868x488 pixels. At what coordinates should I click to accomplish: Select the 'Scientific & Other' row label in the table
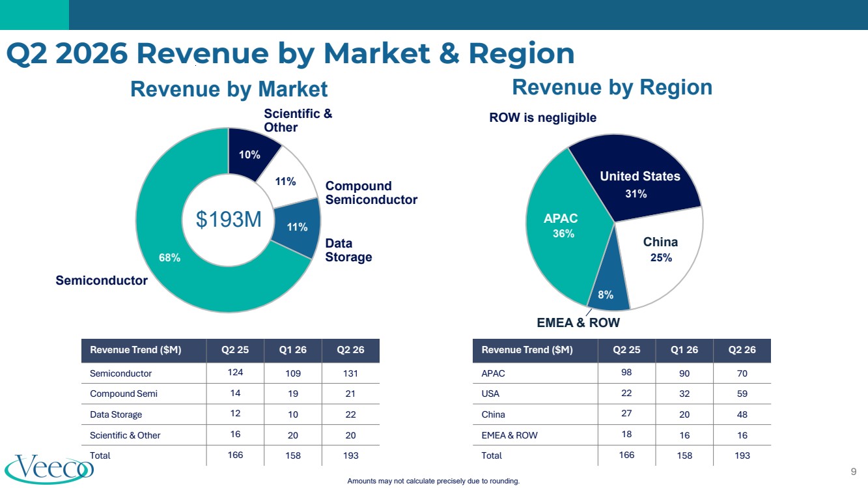(125, 435)
